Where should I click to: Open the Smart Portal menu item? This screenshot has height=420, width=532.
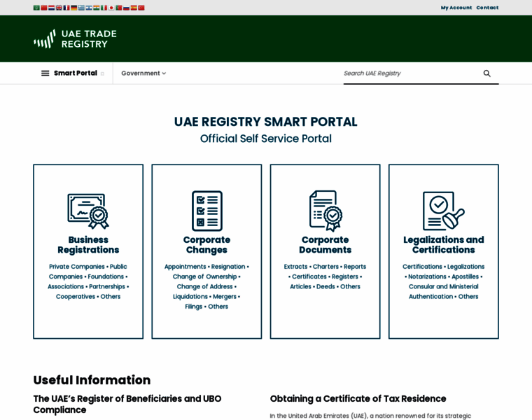coord(76,73)
